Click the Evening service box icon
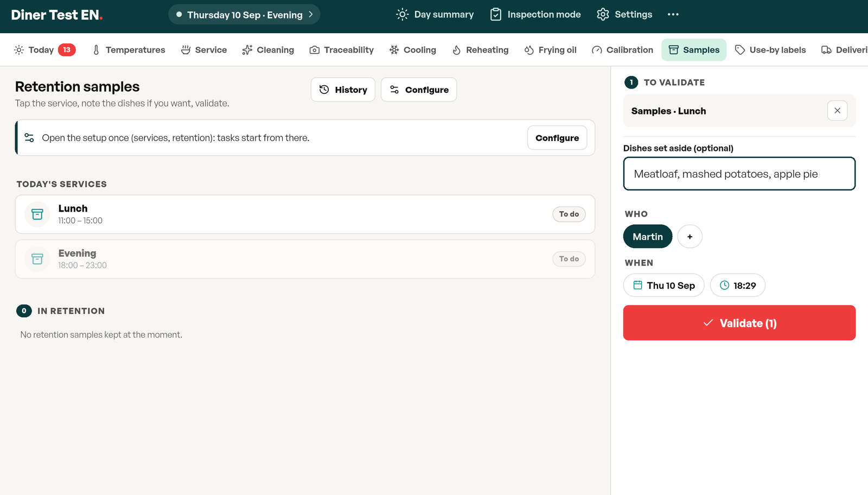 [37, 259]
